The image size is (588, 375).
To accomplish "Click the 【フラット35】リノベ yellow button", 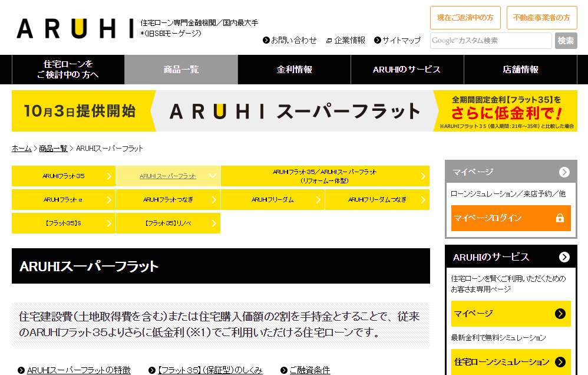I will pos(169,223).
